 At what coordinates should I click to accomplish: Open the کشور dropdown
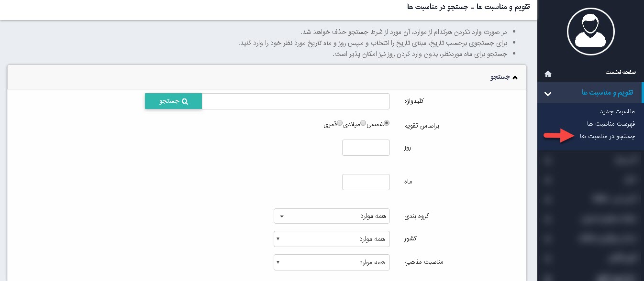(332, 239)
